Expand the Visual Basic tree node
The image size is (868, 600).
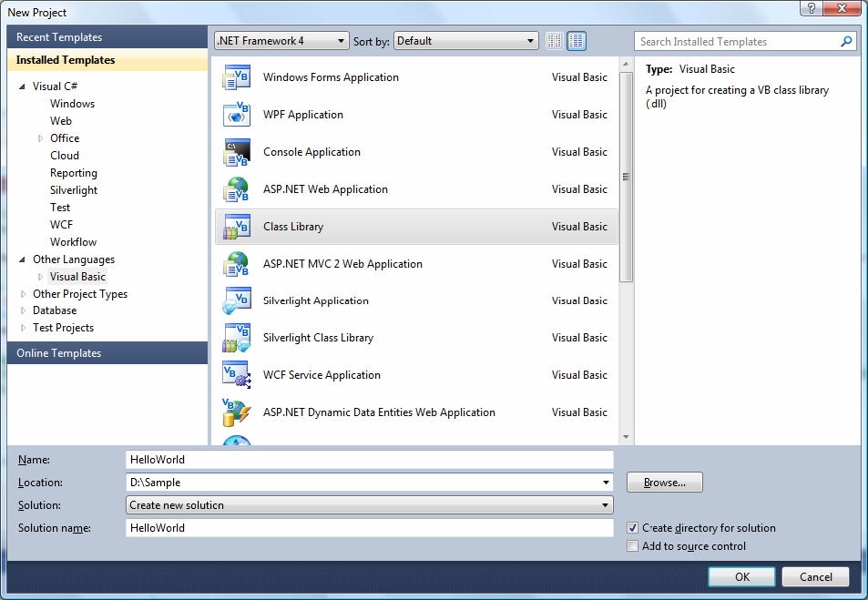point(40,277)
